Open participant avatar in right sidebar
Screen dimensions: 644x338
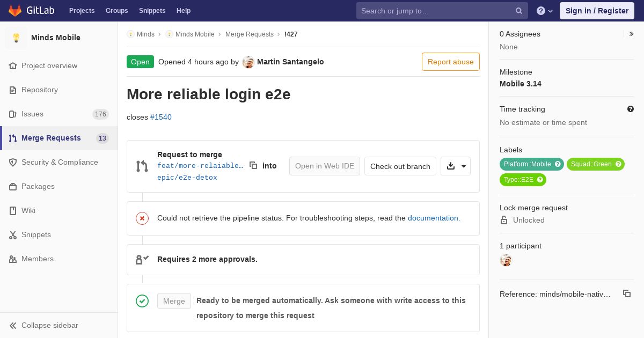tap(506, 260)
